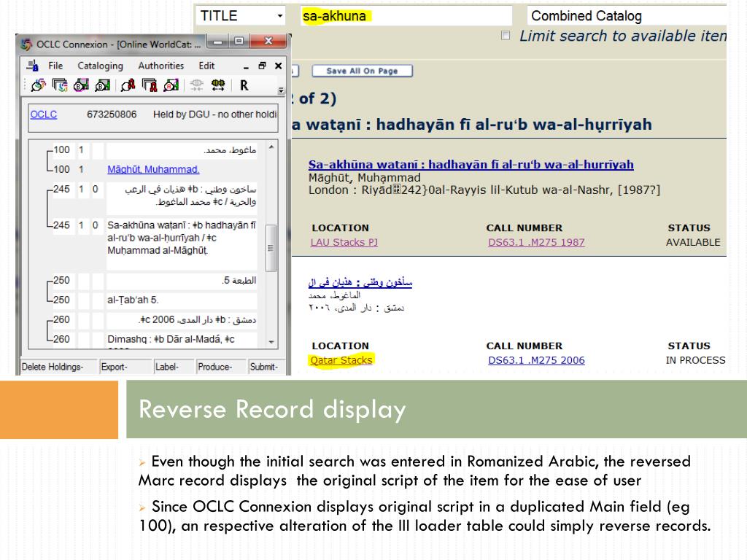Close the inner Online WorldCat document

tap(278, 66)
